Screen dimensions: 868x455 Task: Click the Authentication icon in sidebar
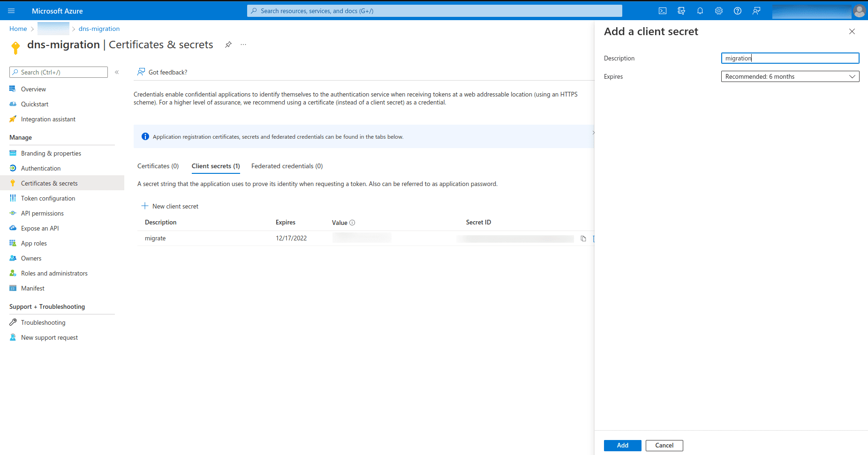pyautogui.click(x=13, y=168)
